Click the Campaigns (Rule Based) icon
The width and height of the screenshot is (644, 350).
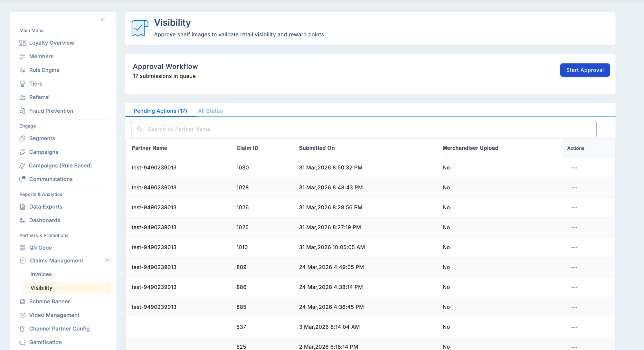(22, 166)
